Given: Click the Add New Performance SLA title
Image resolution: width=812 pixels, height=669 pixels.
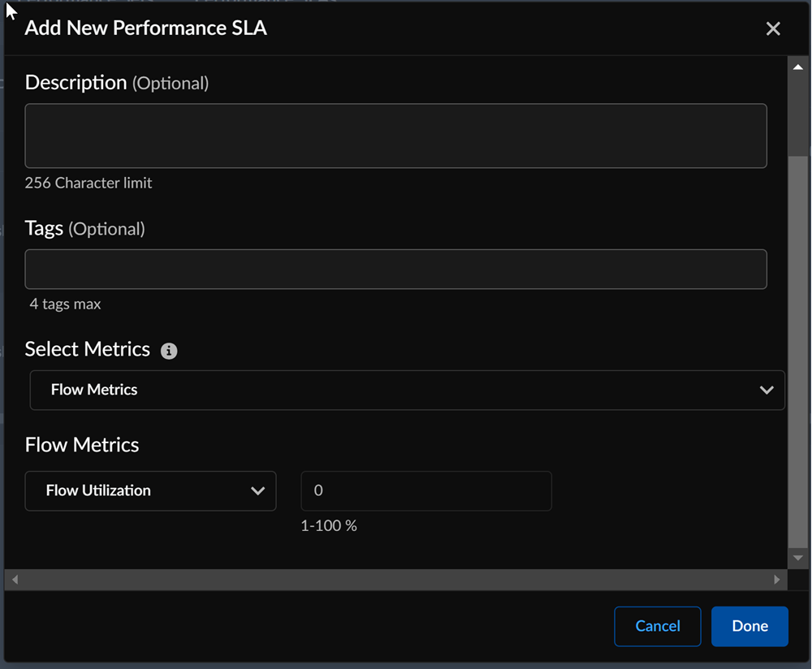Looking at the screenshot, I should tap(146, 28).
